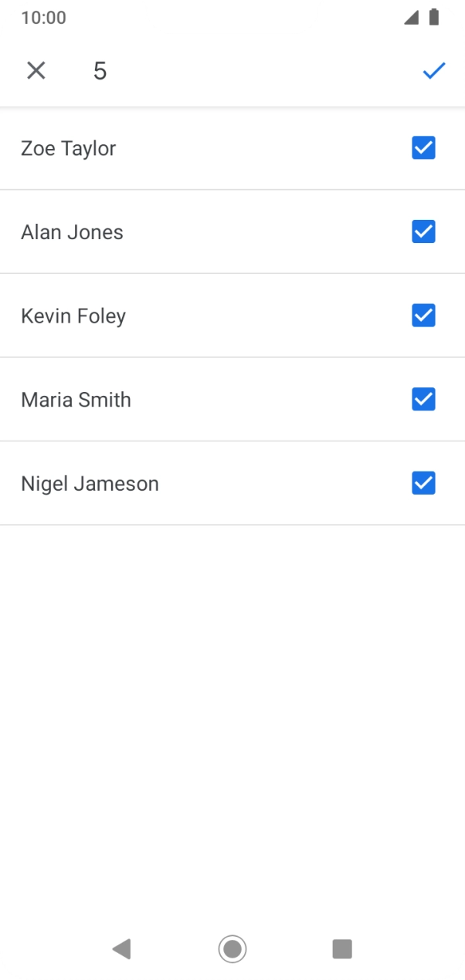The height and width of the screenshot is (980, 465).
Task: Open recent apps with the square button
Action: 342,949
